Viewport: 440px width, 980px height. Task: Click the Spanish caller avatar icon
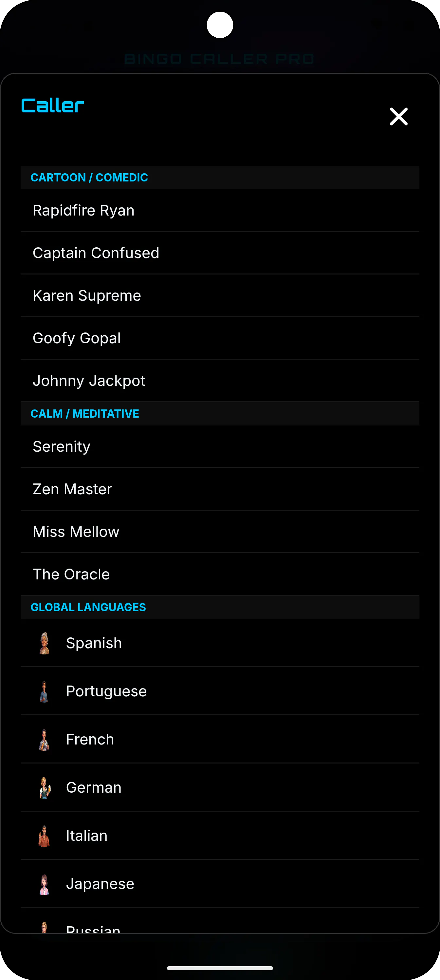[45, 643]
